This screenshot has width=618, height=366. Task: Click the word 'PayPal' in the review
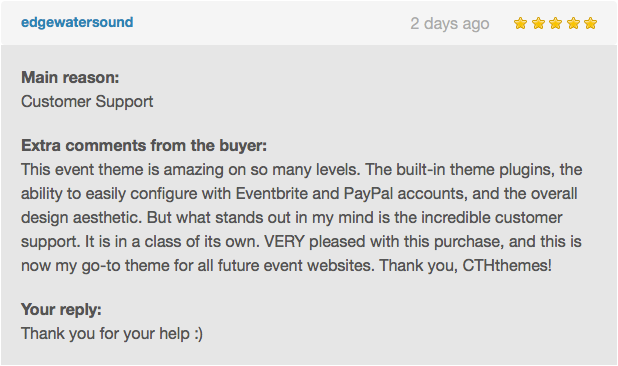[x=369, y=194]
